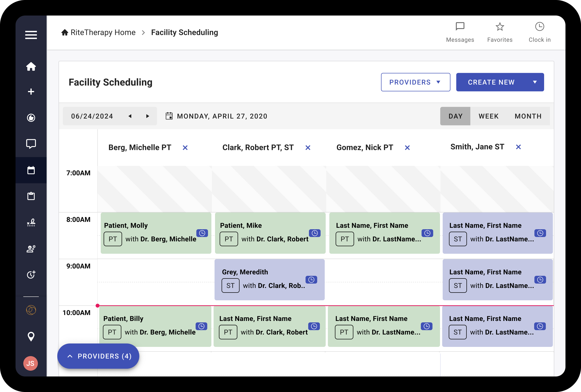Screen dimensions: 581x392
Task: Switch to the MONTH view tab
Action: coord(528,116)
